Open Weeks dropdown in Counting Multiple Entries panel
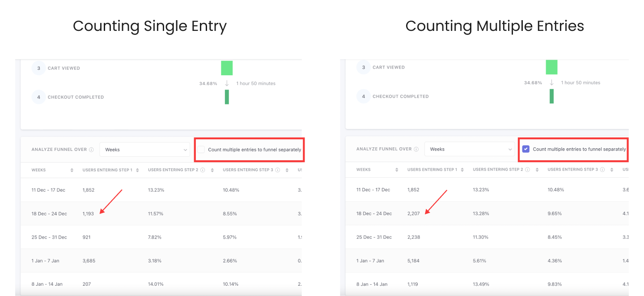This screenshot has height=296, width=644. pos(470,149)
